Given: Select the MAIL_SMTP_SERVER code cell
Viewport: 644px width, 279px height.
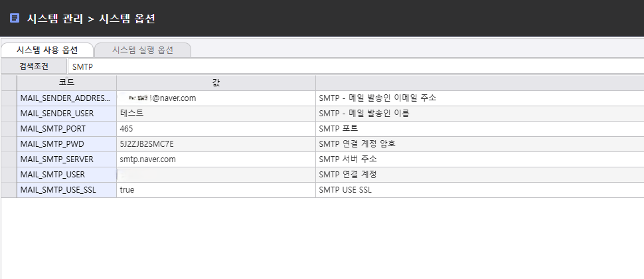Looking at the screenshot, I should point(66,159).
